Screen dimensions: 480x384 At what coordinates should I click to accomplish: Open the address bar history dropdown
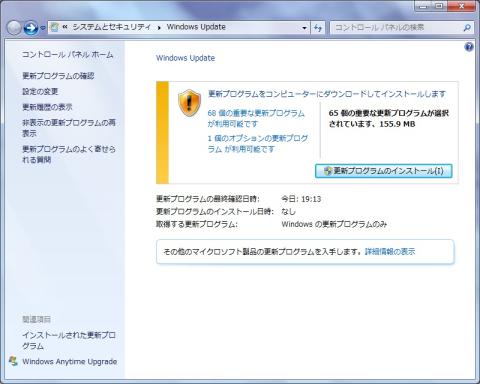coord(304,28)
